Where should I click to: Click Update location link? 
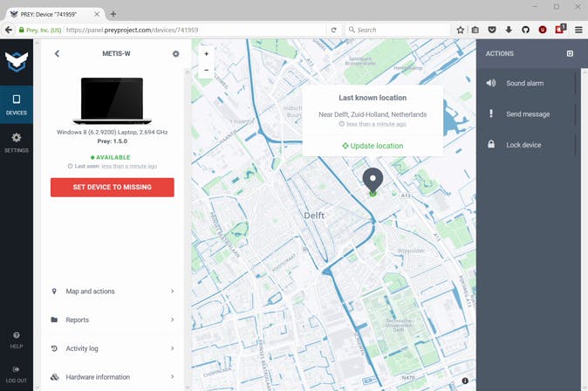click(373, 146)
